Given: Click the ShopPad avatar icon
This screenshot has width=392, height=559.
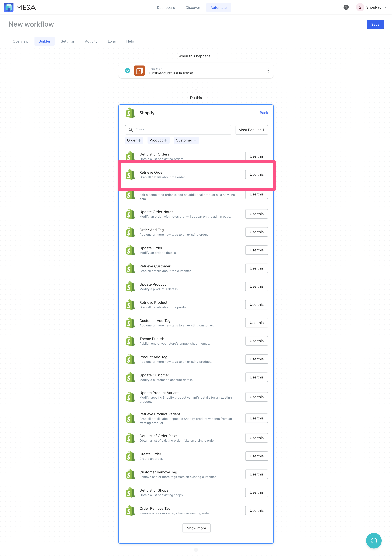Looking at the screenshot, I should pyautogui.click(x=360, y=7).
